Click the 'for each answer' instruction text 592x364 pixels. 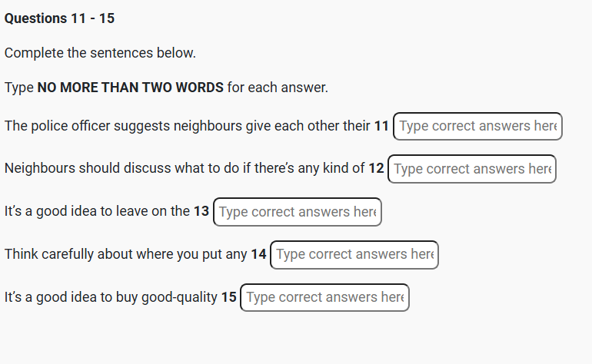tap(278, 88)
